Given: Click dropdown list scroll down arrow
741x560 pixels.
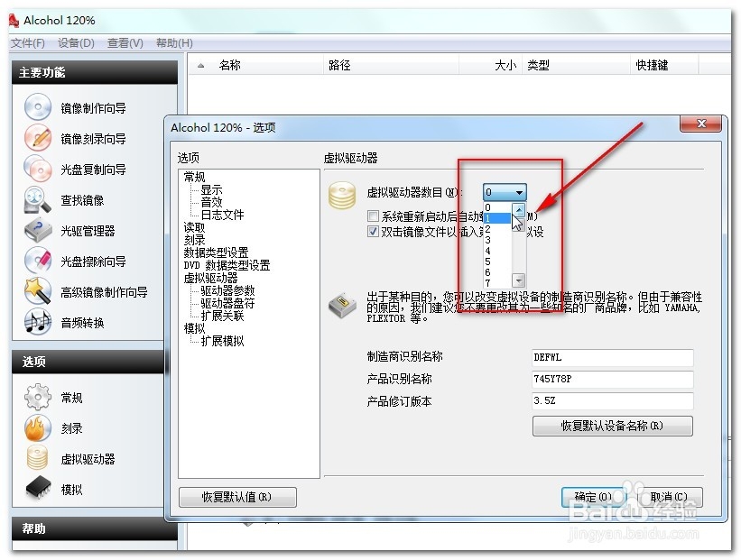Looking at the screenshot, I should tap(519, 280).
